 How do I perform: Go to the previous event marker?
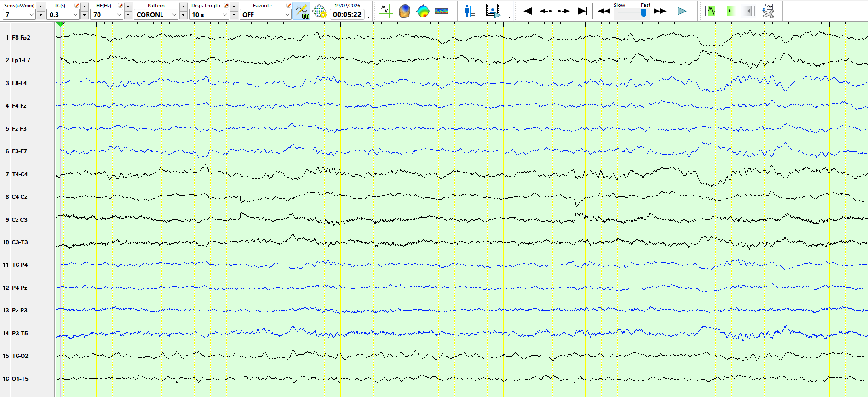point(546,11)
